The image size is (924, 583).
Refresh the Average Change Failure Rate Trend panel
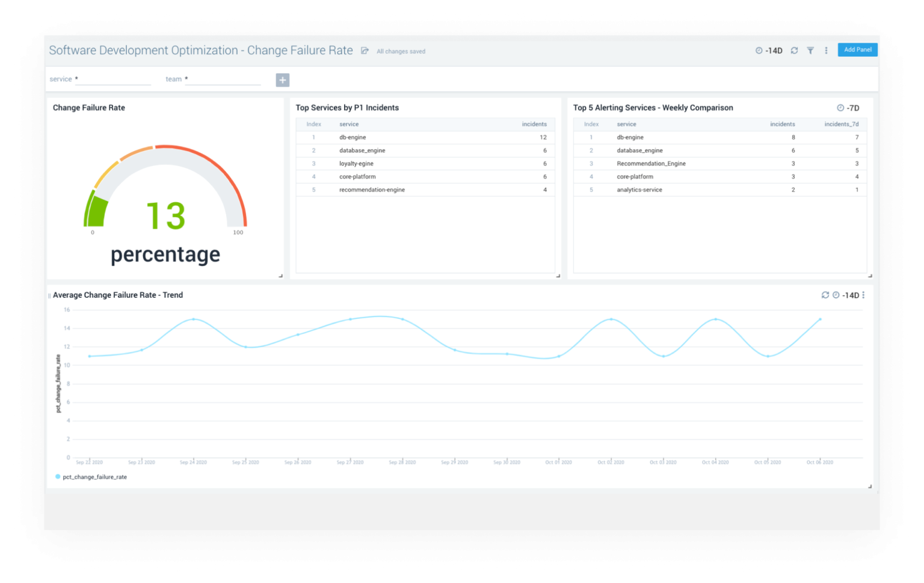[825, 295]
